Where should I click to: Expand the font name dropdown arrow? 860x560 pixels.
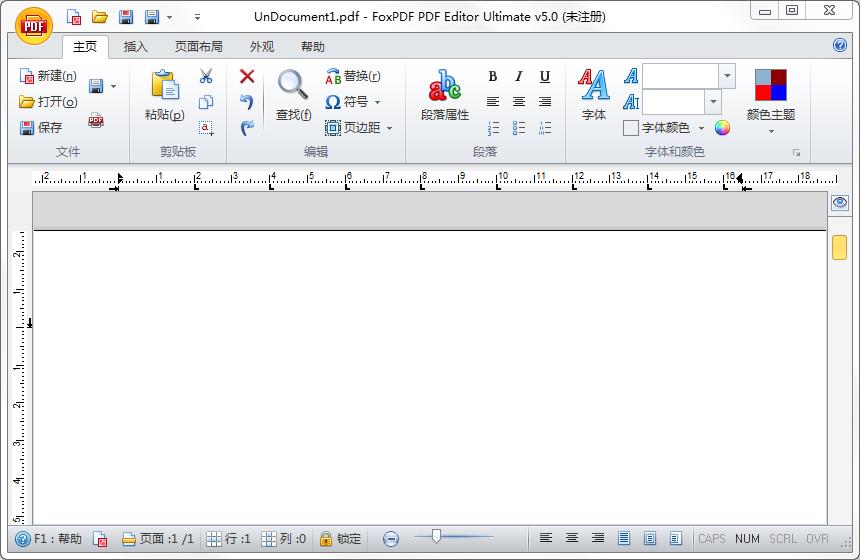click(727, 76)
